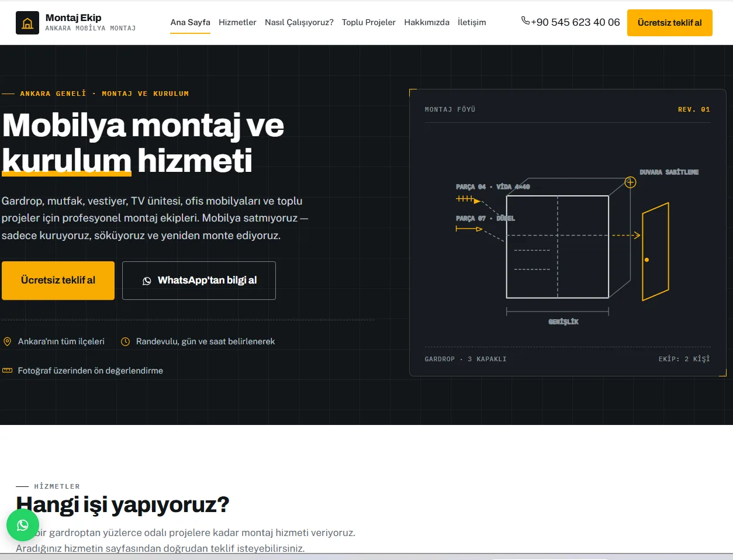
Task: Click the hero Ücretsiz teklif al button
Action: pos(58,281)
